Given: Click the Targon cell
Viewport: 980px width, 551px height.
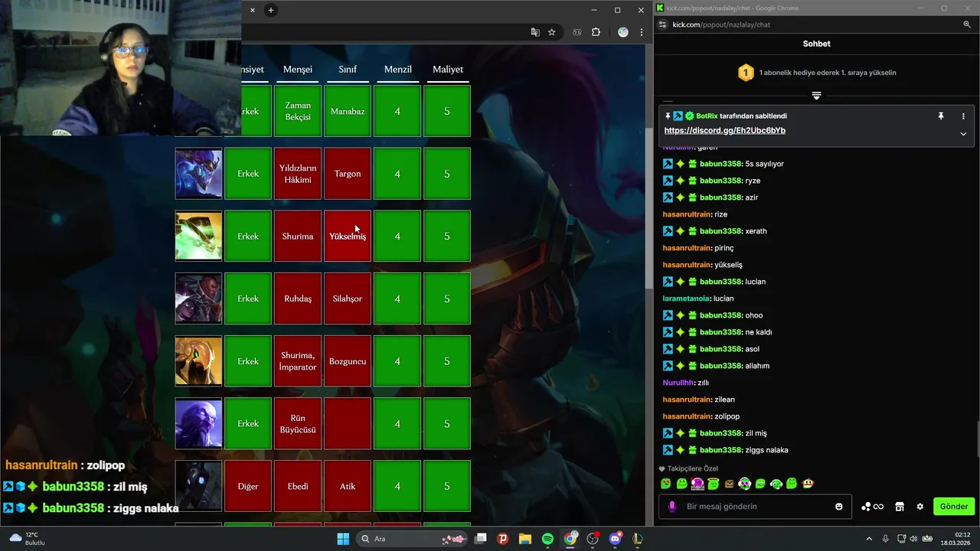Looking at the screenshot, I should (348, 174).
